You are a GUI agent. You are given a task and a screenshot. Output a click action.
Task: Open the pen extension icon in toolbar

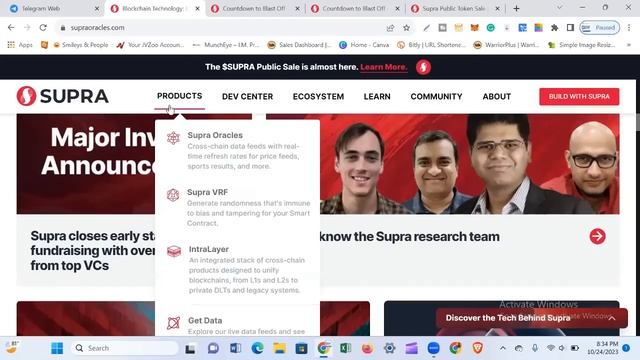point(427,28)
